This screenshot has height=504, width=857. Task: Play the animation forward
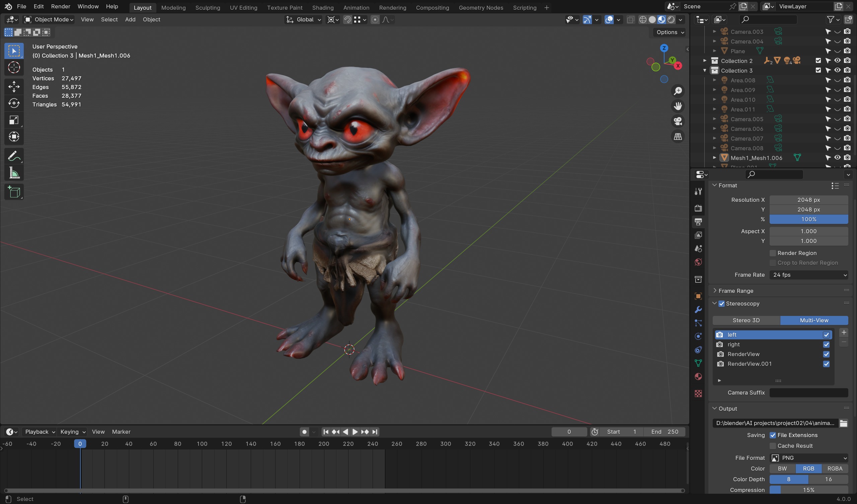pyautogui.click(x=355, y=432)
